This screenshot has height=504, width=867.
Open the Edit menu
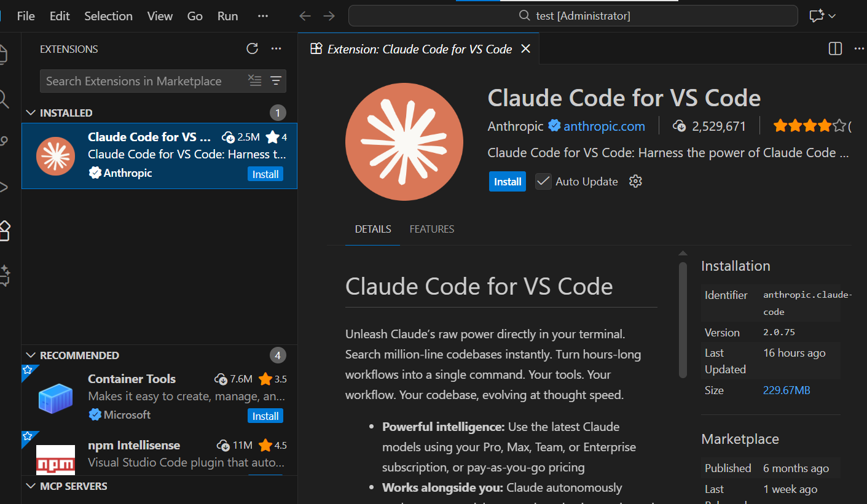[60, 16]
